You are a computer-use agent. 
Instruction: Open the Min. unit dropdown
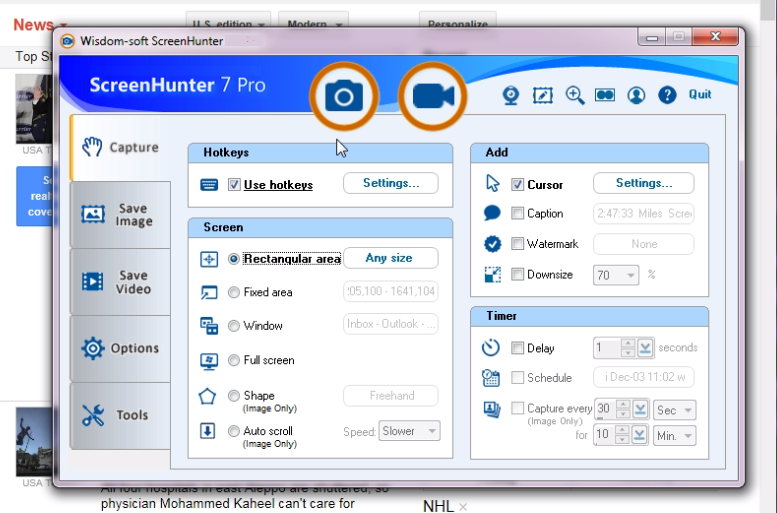pyautogui.click(x=674, y=436)
